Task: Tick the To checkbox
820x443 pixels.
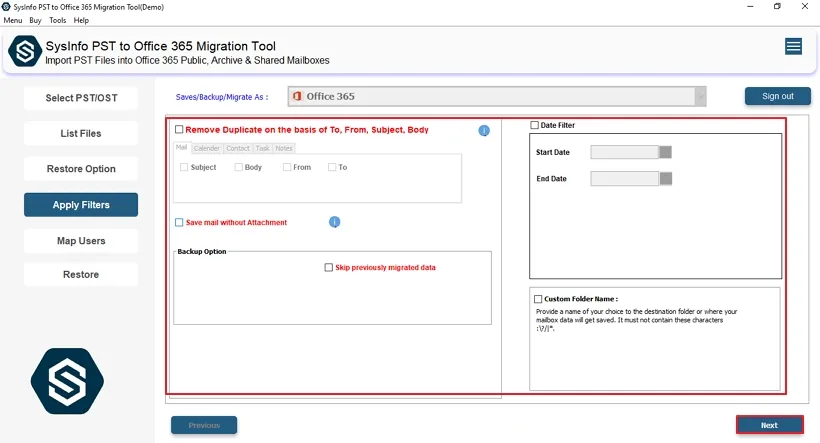Action: point(332,167)
